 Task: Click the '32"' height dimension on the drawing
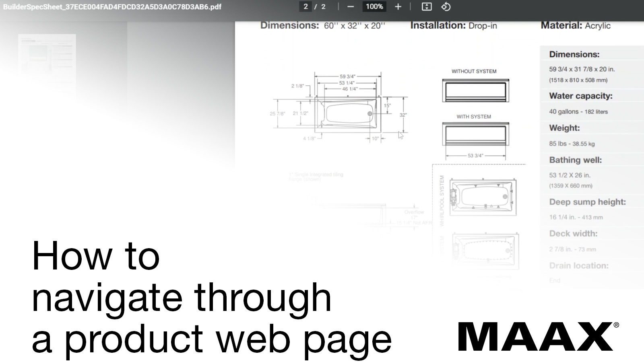403,115
